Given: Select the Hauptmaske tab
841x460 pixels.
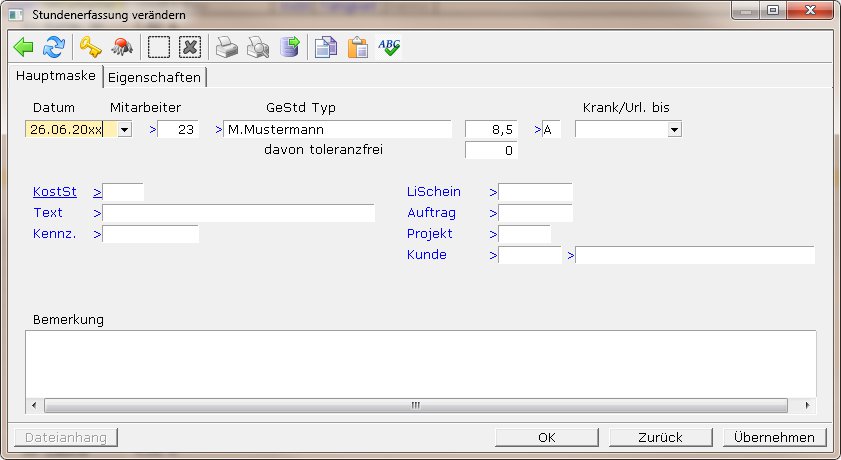Looking at the screenshot, I should click(56, 76).
